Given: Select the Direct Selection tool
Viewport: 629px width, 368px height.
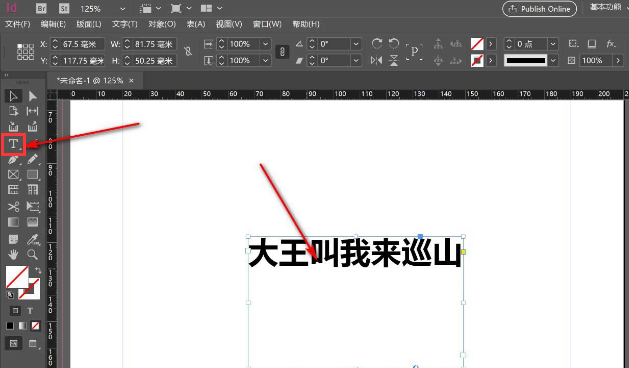Looking at the screenshot, I should (x=32, y=96).
